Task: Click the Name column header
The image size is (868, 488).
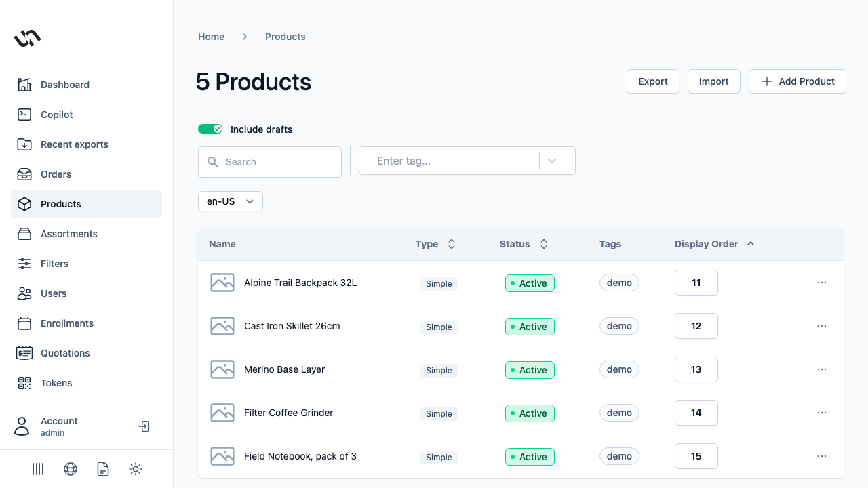Action: pos(222,244)
